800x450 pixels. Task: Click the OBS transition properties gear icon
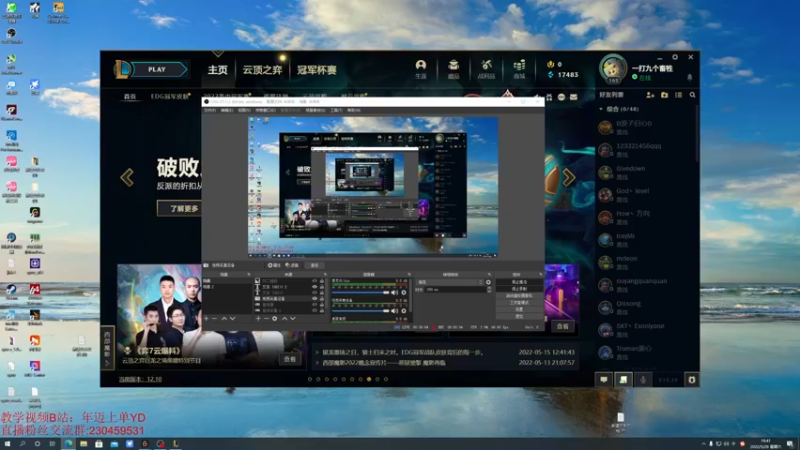[488, 282]
